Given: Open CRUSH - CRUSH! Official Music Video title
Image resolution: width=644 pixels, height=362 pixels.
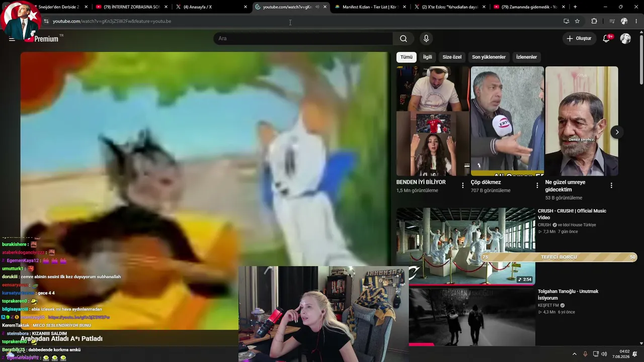Looking at the screenshot, I should tap(572, 214).
